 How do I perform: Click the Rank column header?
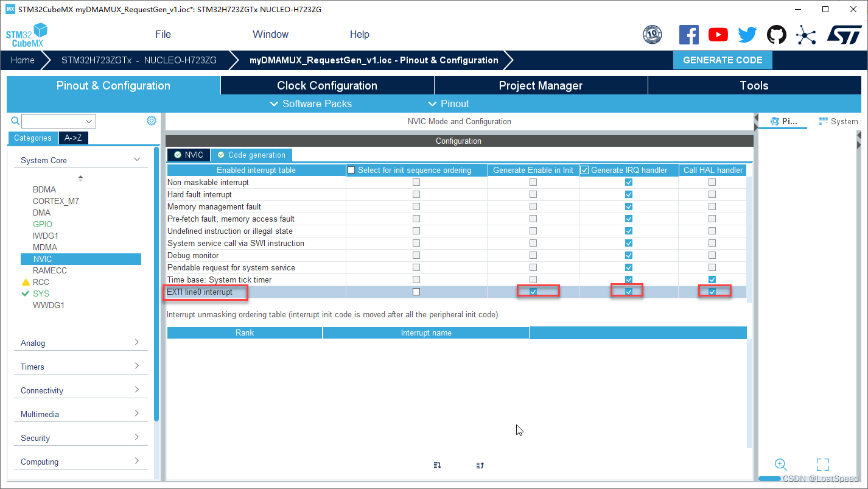coord(245,332)
